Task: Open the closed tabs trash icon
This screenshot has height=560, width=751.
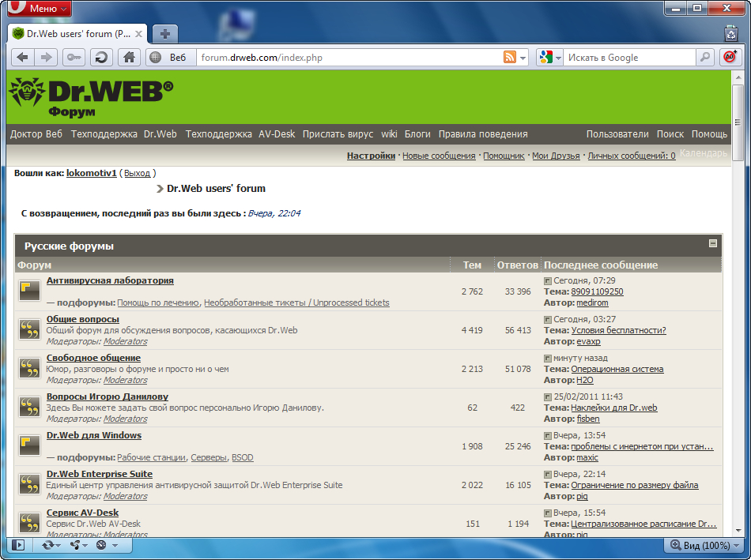Action: tap(731, 34)
